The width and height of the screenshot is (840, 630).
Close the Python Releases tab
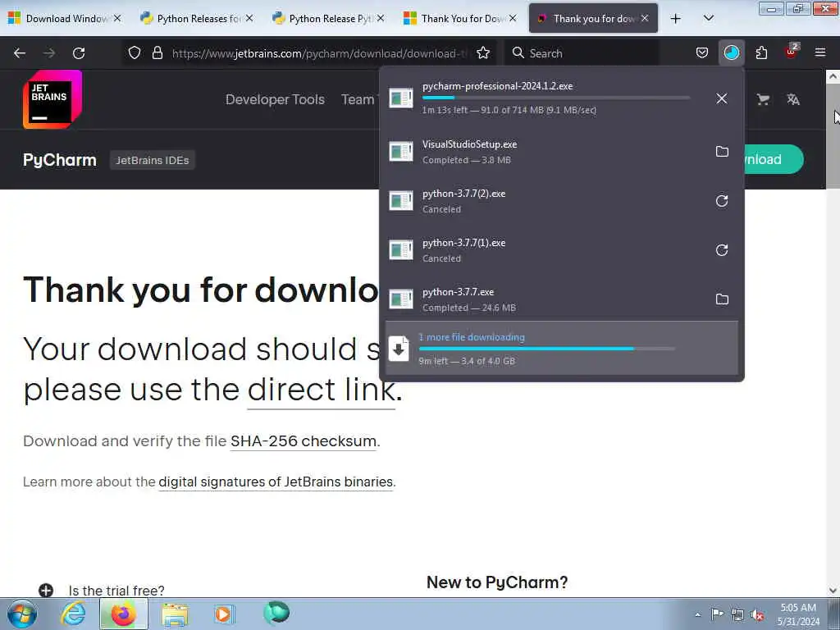249,18
